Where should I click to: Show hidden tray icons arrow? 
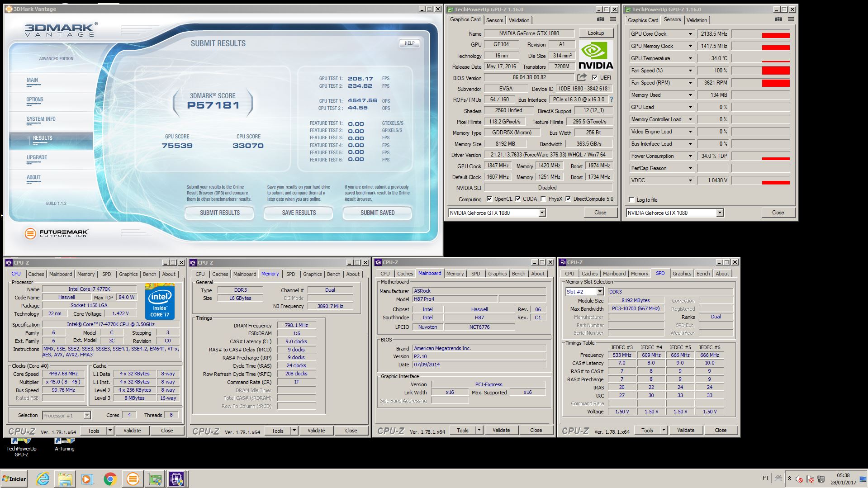click(x=789, y=479)
